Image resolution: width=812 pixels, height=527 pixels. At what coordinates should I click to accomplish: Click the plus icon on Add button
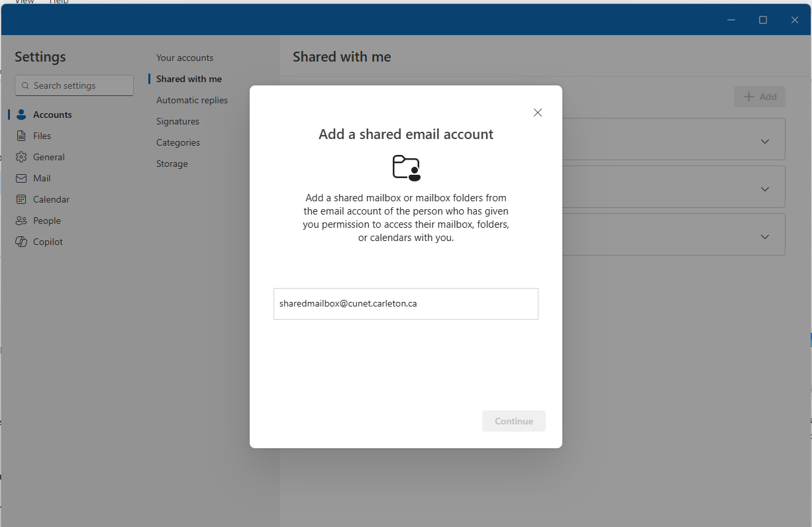[749, 97]
